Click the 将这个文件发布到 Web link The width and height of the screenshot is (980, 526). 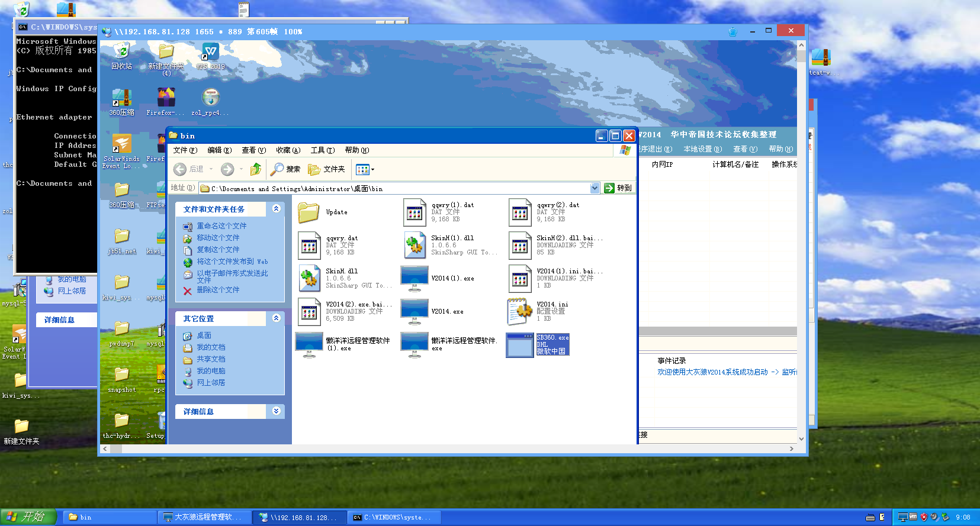[x=232, y=262]
